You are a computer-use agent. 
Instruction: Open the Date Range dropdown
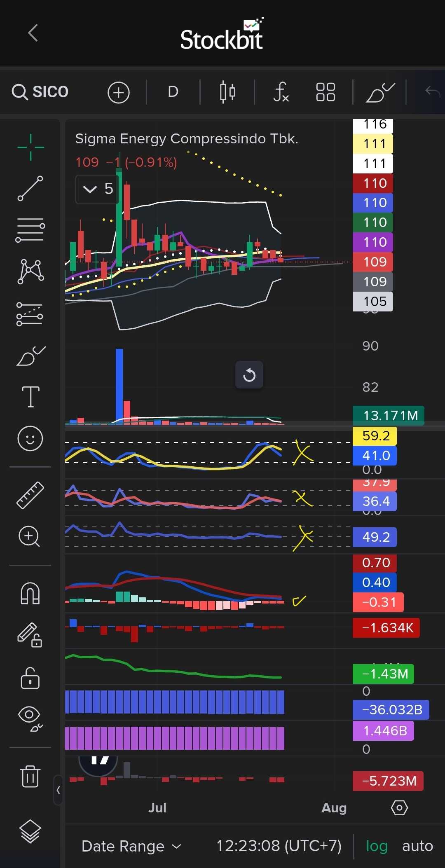pyautogui.click(x=131, y=846)
